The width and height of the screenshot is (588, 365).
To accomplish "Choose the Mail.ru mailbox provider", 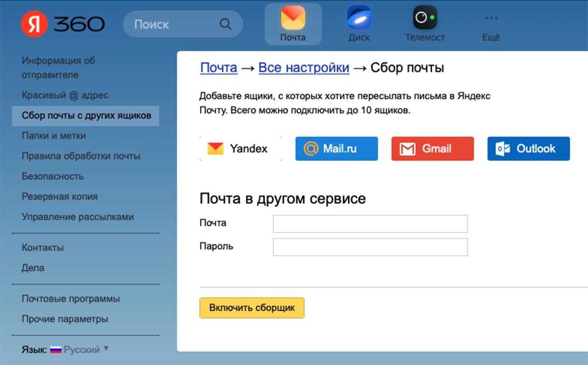I will (336, 149).
